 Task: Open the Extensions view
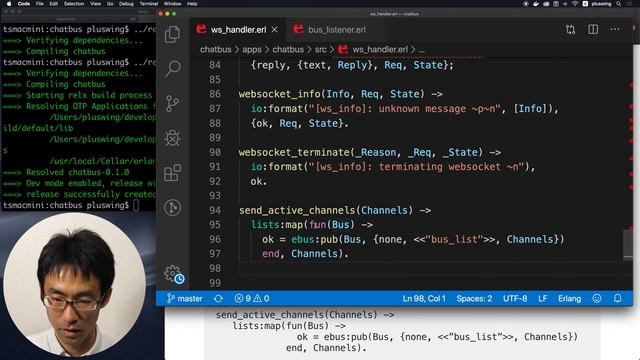tap(172, 173)
